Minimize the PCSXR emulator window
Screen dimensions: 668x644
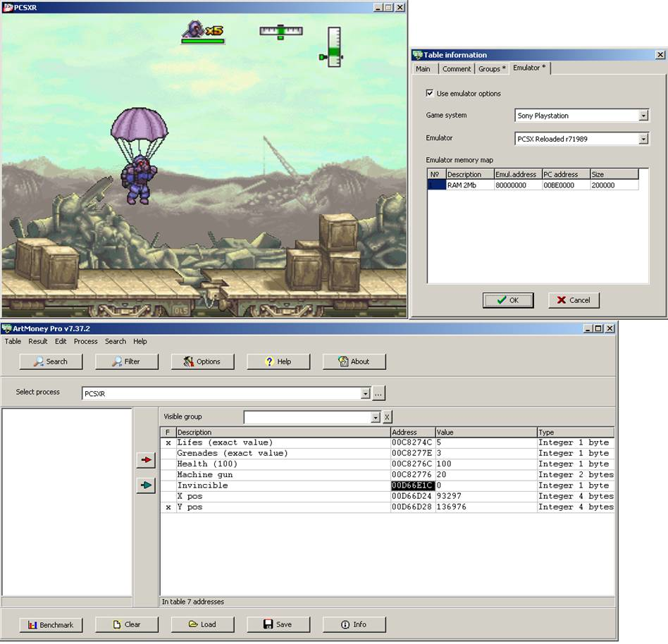(x=378, y=7)
